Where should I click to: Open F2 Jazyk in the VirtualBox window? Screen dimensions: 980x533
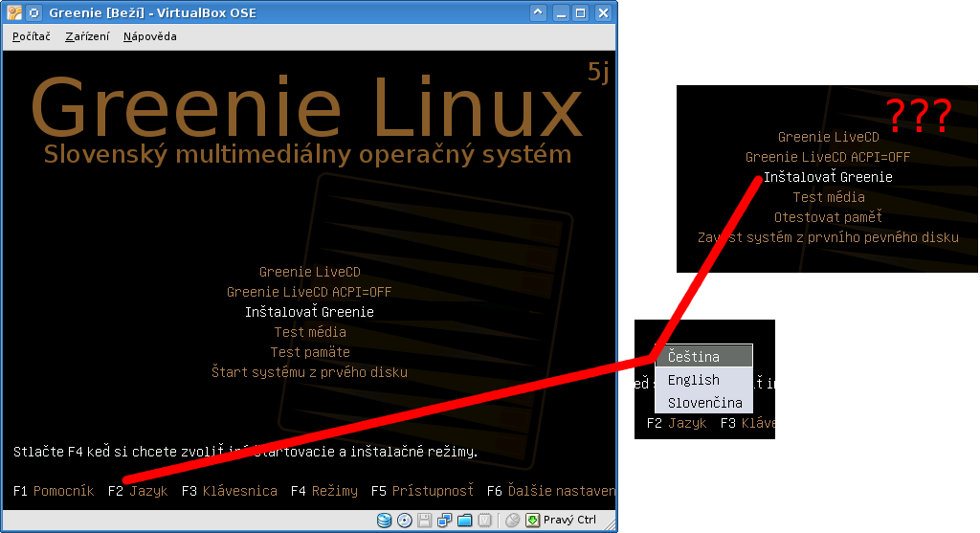tap(138, 491)
